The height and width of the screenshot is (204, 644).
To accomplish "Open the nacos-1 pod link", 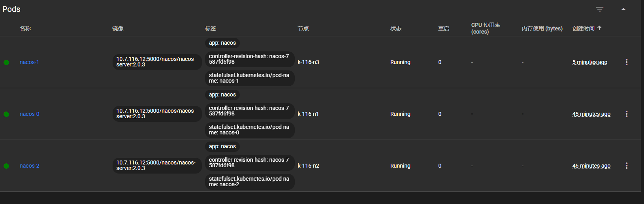I will tap(29, 62).
